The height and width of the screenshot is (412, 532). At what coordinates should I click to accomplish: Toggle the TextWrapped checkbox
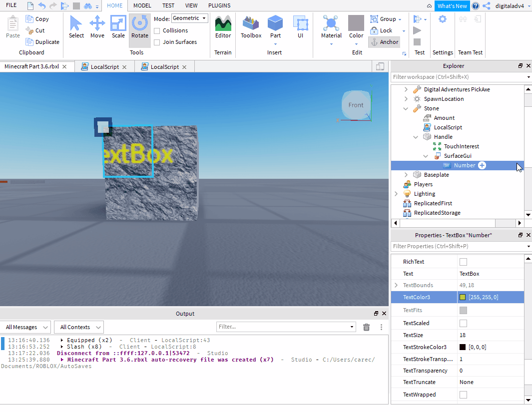coord(463,395)
